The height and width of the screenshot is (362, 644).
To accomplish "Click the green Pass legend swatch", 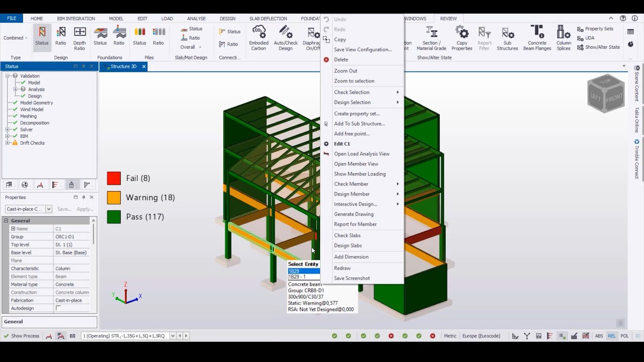I will (114, 217).
